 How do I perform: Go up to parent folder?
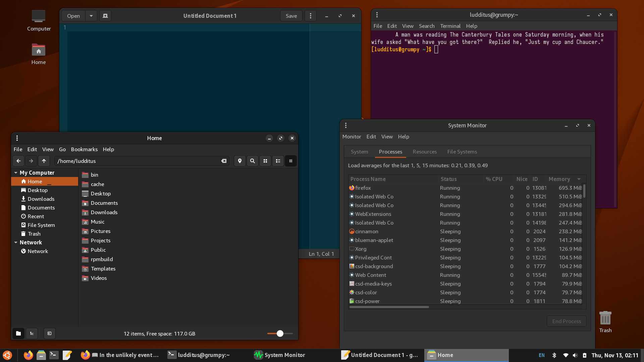pos(44,161)
